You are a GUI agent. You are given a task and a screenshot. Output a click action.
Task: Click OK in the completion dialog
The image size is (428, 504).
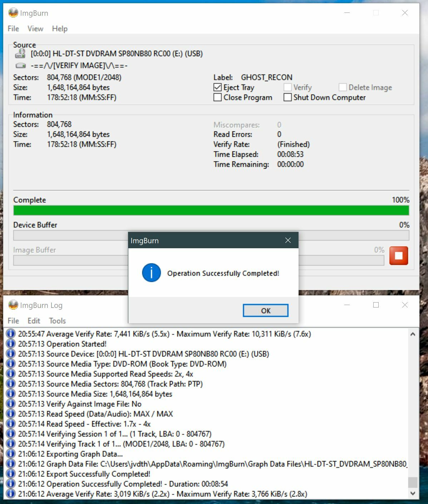pos(266,310)
